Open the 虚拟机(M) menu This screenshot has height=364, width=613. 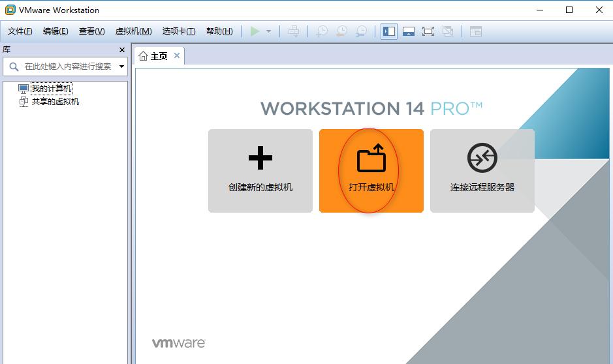[133, 31]
